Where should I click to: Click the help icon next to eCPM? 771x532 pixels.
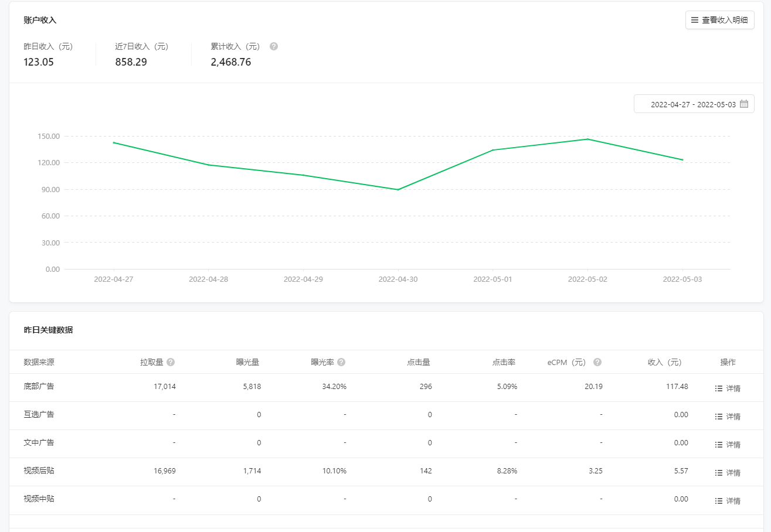(597, 362)
